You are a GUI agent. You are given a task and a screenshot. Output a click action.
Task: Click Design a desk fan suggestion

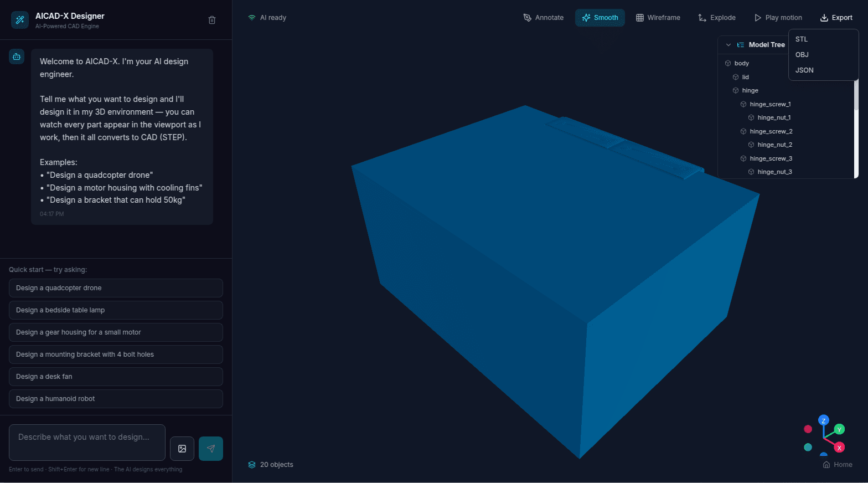pyautogui.click(x=116, y=377)
